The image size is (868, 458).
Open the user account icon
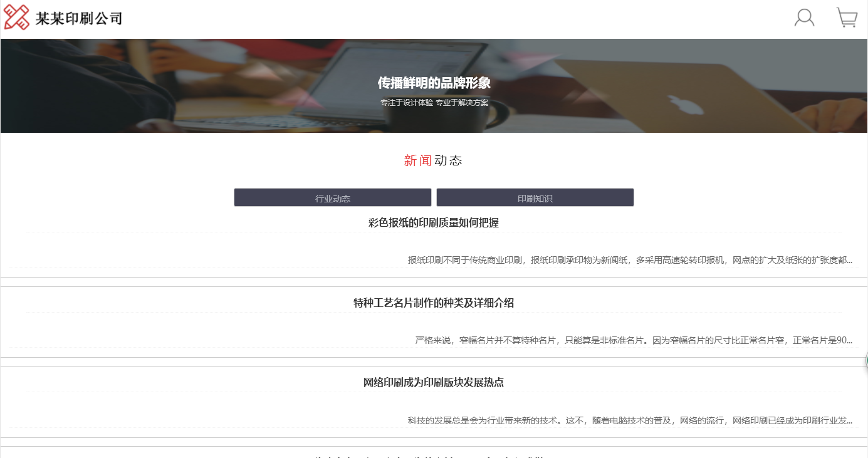(804, 18)
